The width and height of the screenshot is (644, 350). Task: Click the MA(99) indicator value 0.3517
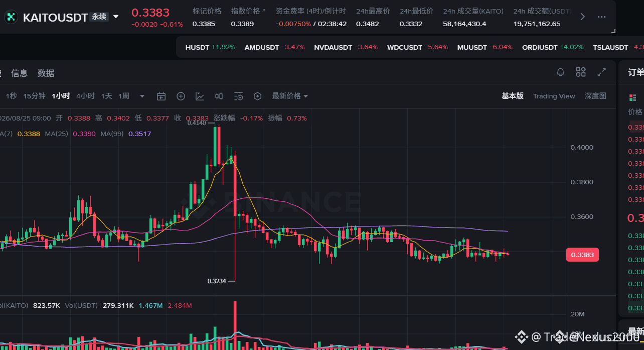(x=139, y=134)
